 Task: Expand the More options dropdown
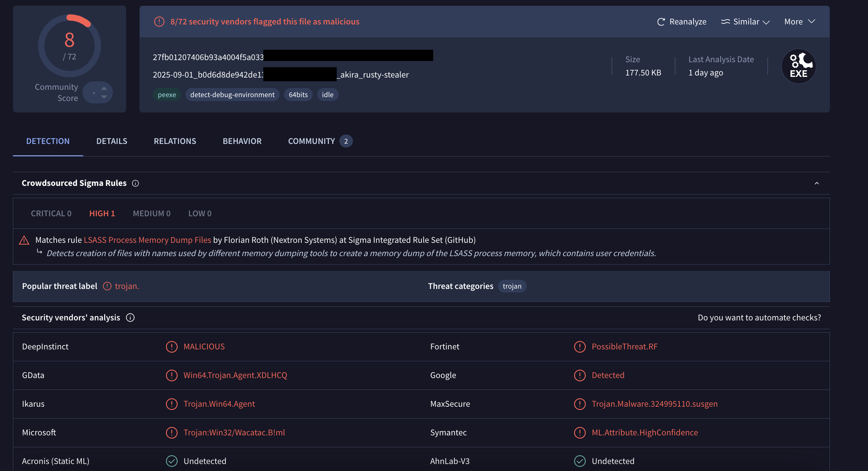pyautogui.click(x=800, y=22)
